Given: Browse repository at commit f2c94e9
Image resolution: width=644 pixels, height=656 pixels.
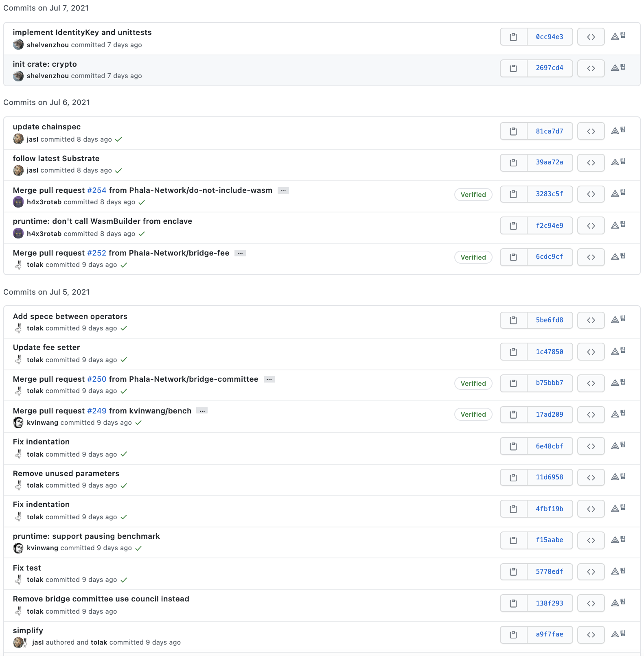Looking at the screenshot, I should pos(591,226).
